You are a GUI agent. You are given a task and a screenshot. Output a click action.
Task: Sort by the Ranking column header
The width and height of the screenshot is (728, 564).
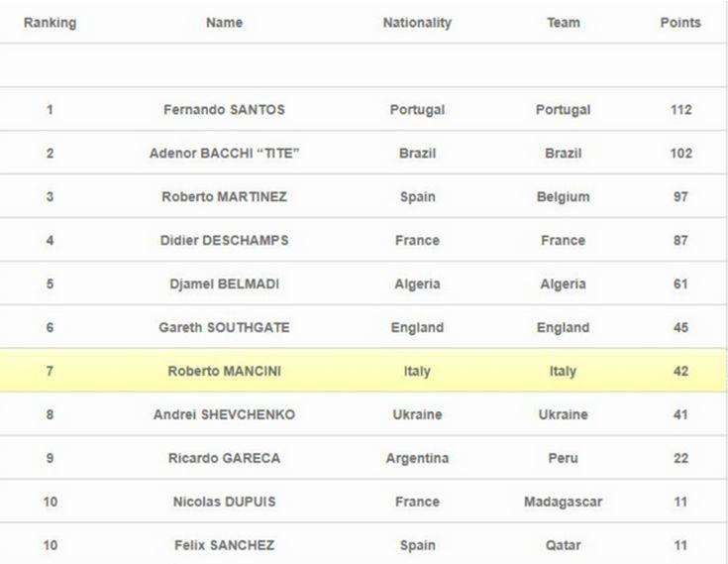coord(50,22)
